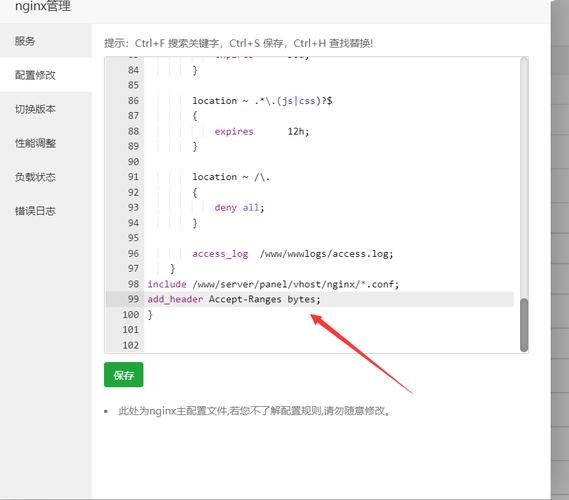Click the 'location ~ /\.' line
Viewport: 569px width, 500px height.
[231, 177]
